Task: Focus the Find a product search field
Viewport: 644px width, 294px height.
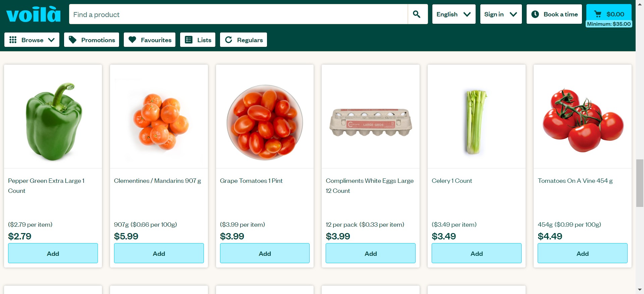Action: click(x=238, y=14)
